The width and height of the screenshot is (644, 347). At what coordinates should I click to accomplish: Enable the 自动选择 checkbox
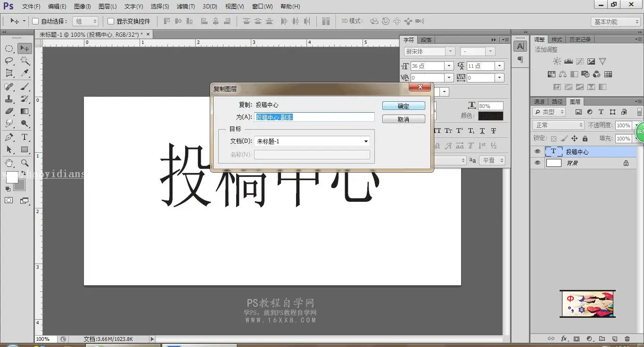[35, 21]
